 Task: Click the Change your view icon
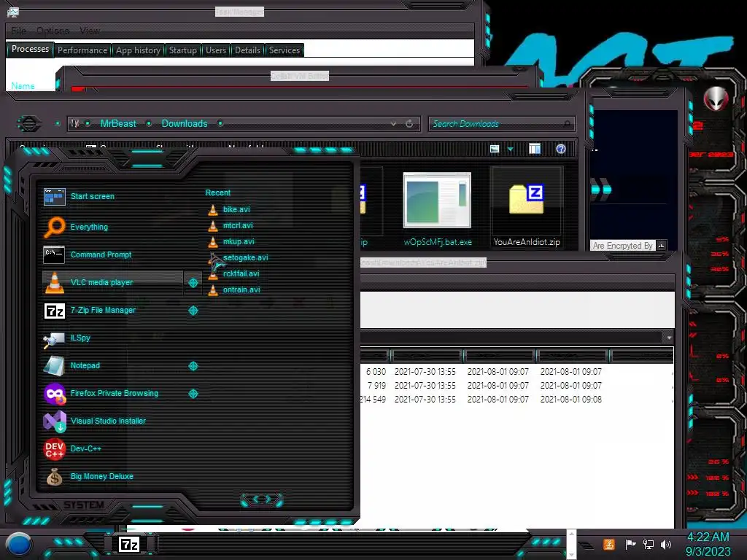[495, 149]
